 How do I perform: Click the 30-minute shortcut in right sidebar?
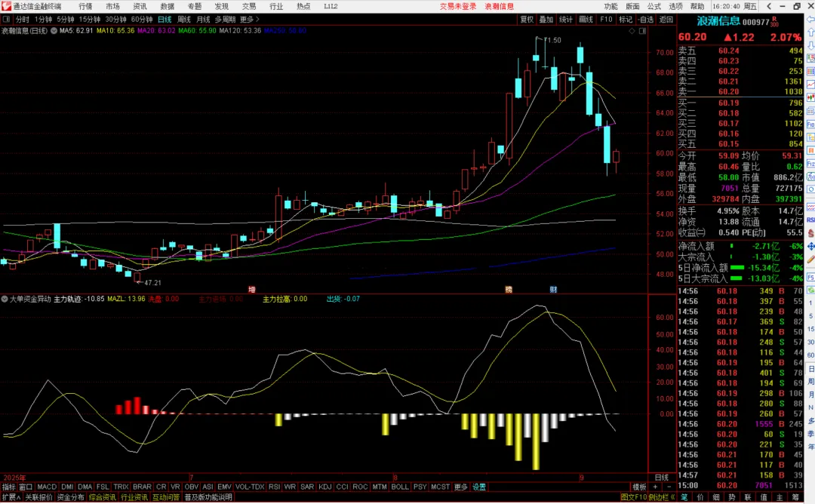point(810,342)
